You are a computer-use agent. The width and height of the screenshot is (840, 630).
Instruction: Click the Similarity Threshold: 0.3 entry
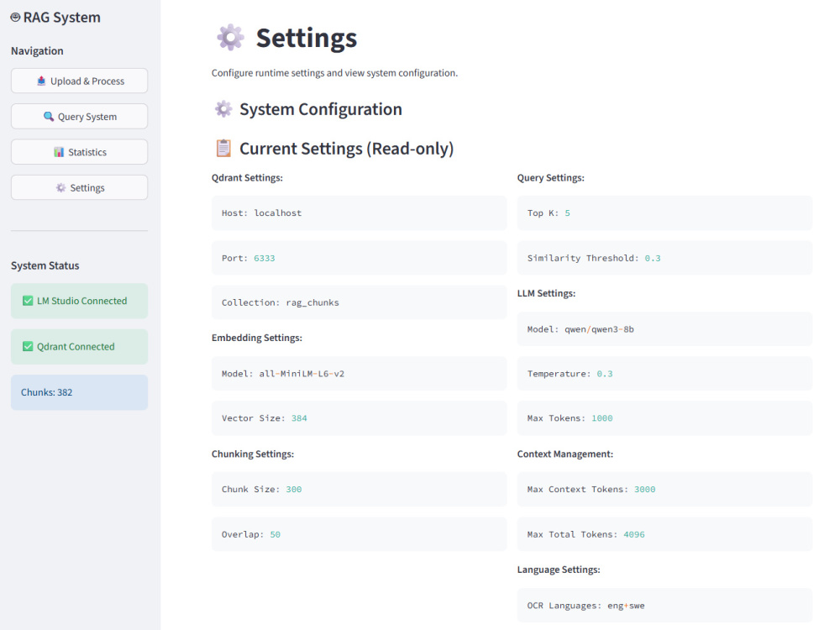tap(664, 258)
